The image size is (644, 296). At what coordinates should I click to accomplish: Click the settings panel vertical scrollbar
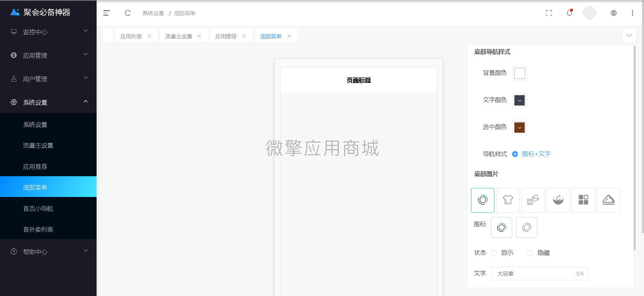coord(634,148)
